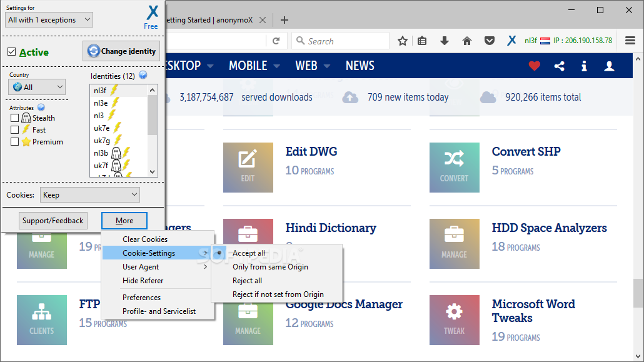
Task: Expand the Cookie-Settings submenu
Action: pyautogui.click(x=158, y=253)
